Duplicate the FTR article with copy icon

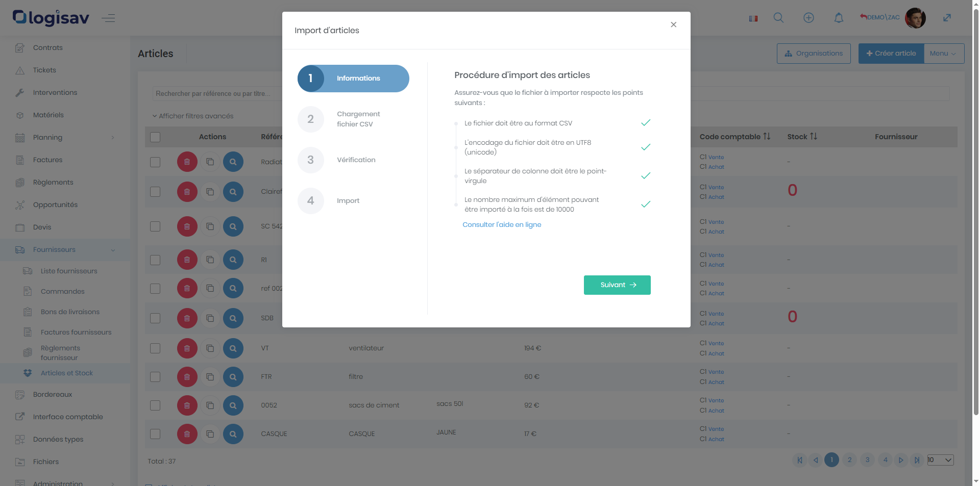tap(210, 377)
